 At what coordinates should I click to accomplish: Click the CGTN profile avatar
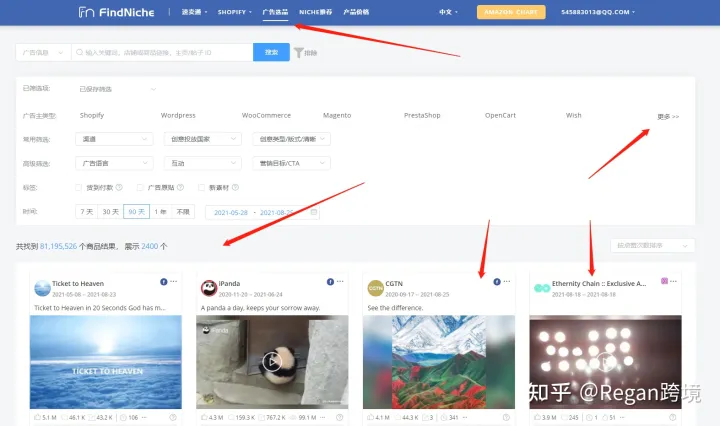tap(376, 288)
